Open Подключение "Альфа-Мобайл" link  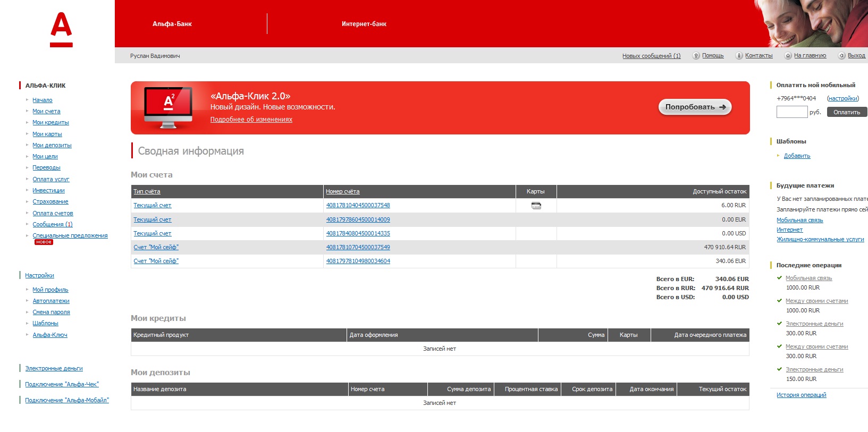tap(67, 400)
